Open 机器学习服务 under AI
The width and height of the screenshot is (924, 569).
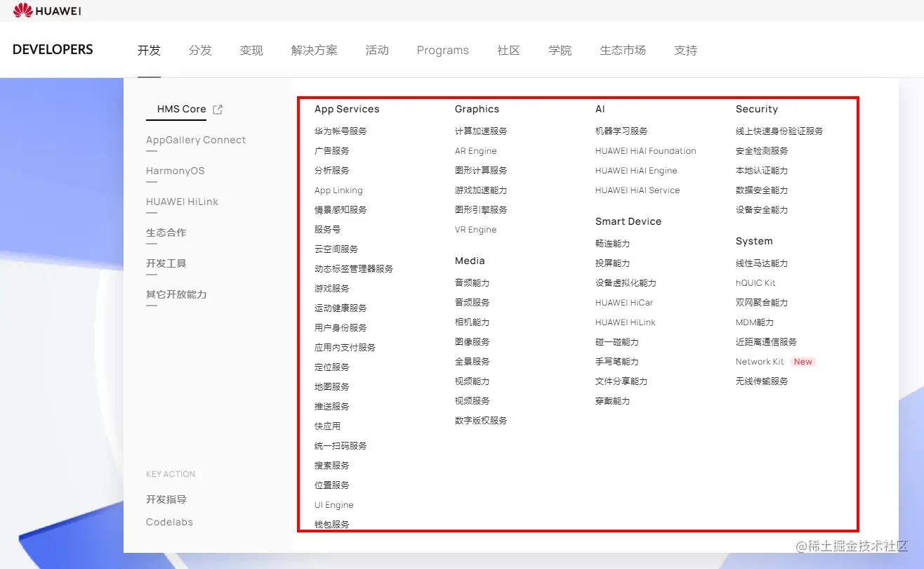621,131
